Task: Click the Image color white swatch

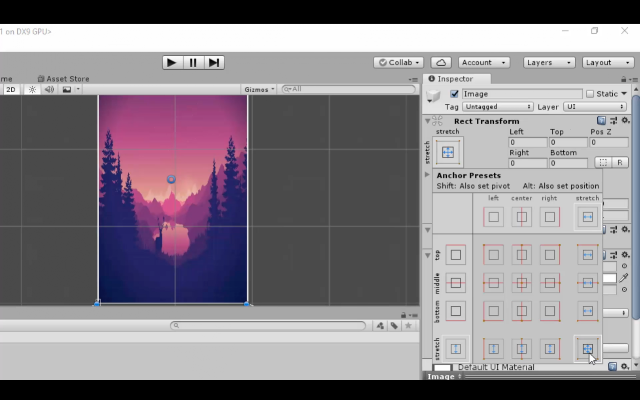Action: (x=609, y=278)
